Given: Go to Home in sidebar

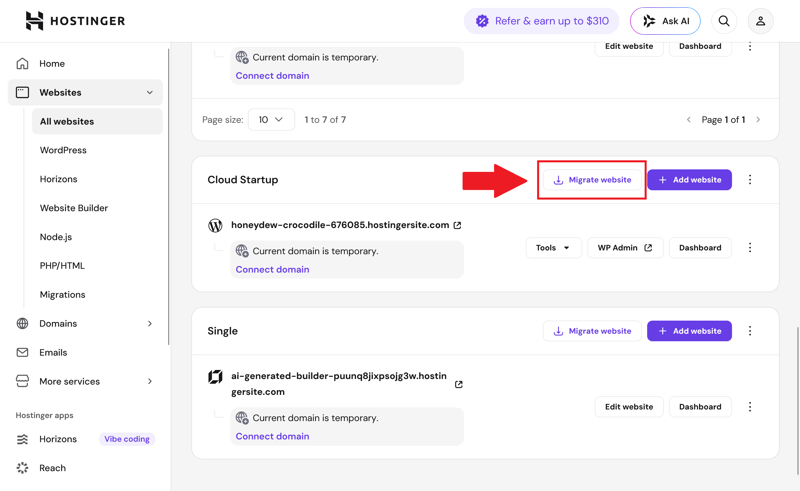Looking at the screenshot, I should [x=52, y=63].
